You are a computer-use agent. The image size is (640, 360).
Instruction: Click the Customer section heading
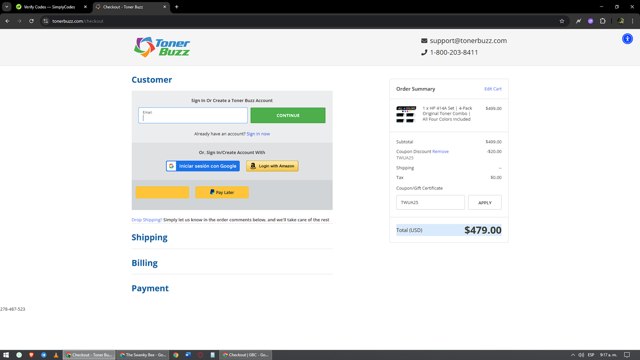pyautogui.click(x=151, y=80)
